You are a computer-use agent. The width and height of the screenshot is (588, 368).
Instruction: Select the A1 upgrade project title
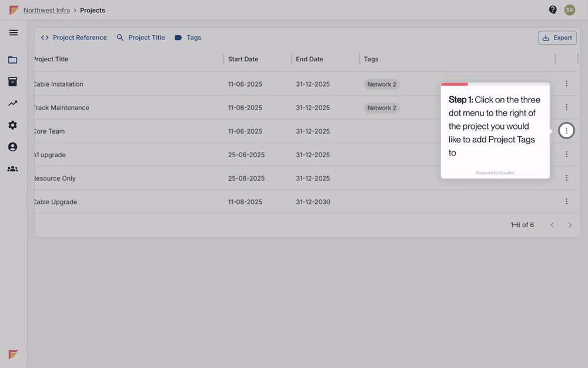click(50, 155)
